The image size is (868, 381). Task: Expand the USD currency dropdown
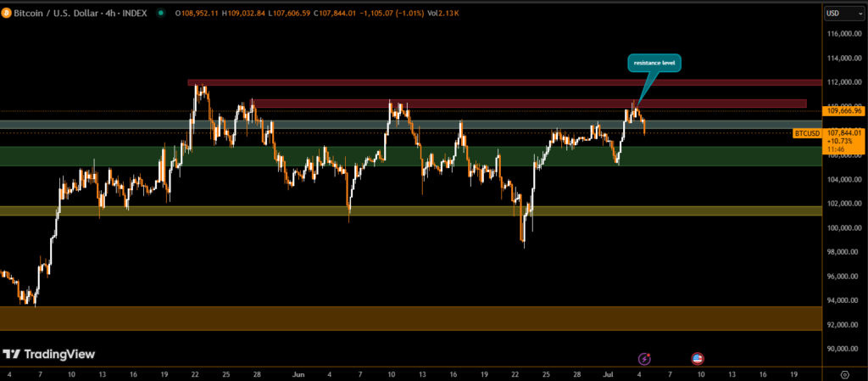tap(843, 13)
